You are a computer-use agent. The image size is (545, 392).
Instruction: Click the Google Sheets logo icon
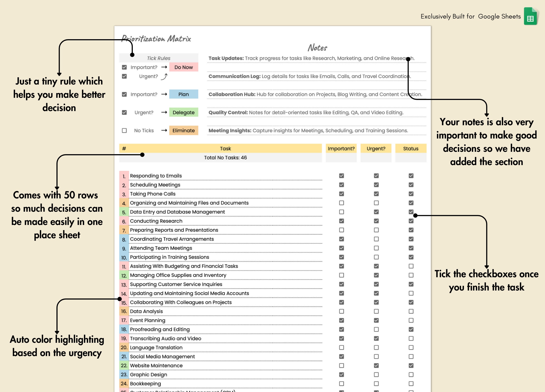(x=530, y=16)
